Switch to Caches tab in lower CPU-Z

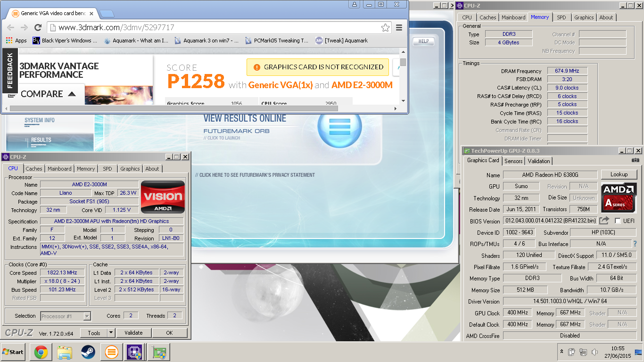pos(34,168)
